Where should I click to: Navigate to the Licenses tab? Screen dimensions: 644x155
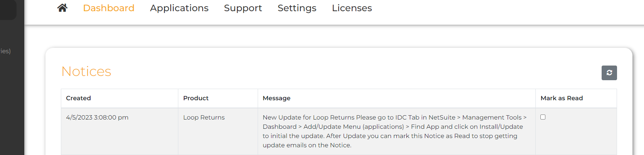(352, 8)
